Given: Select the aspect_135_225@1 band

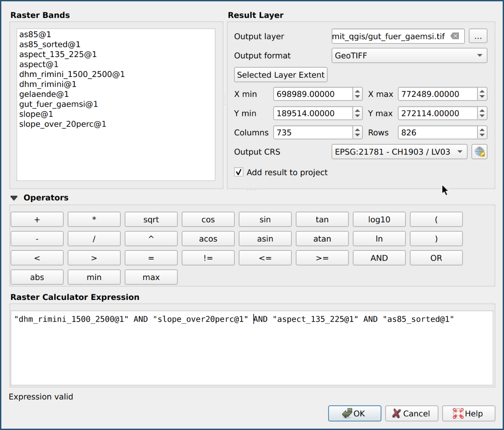Looking at the screenshot, I should point(57,54).
